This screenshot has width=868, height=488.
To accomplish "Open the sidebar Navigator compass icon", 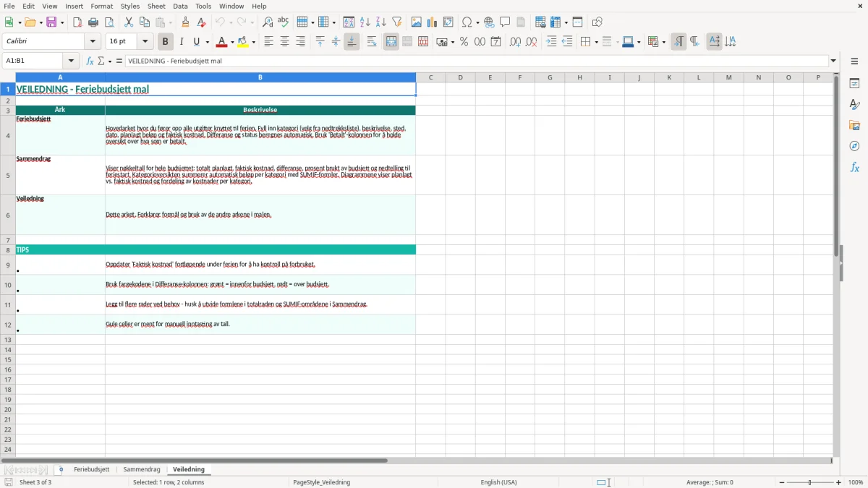I will coord(854,146).
